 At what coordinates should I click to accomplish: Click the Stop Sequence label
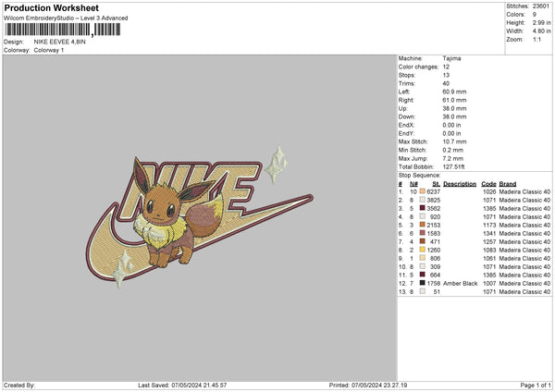coord(419,176)
